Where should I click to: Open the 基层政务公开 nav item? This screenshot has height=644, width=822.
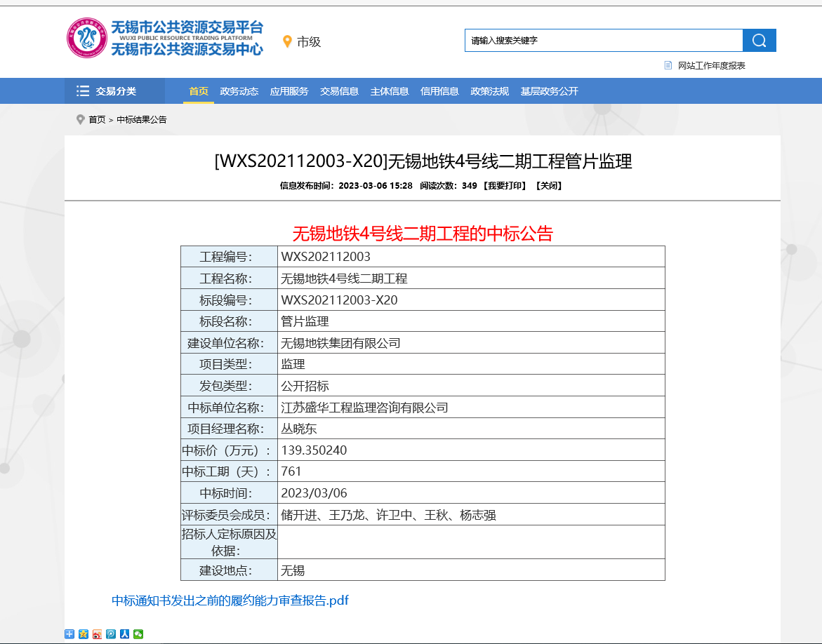tap(550, 91)
